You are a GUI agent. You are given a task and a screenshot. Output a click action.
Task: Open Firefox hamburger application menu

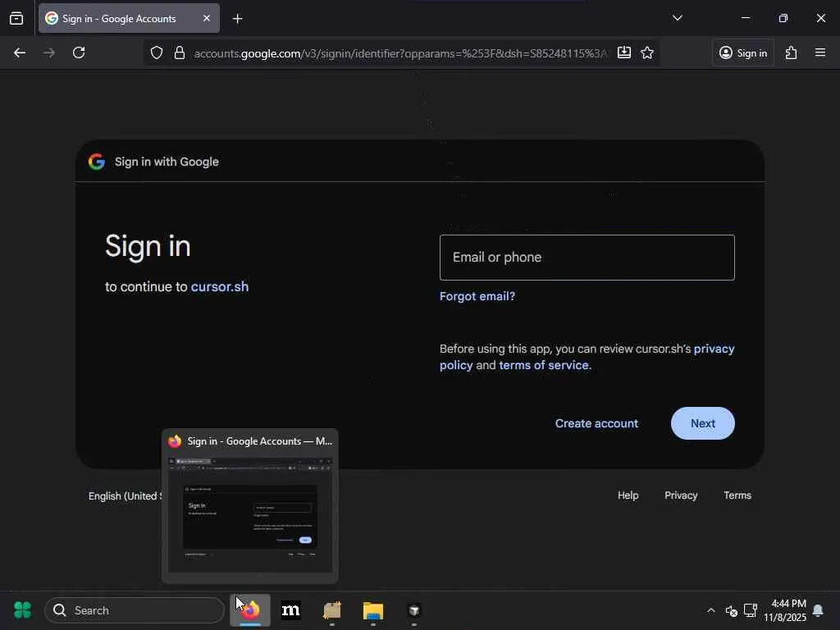(x=820, y=52)
